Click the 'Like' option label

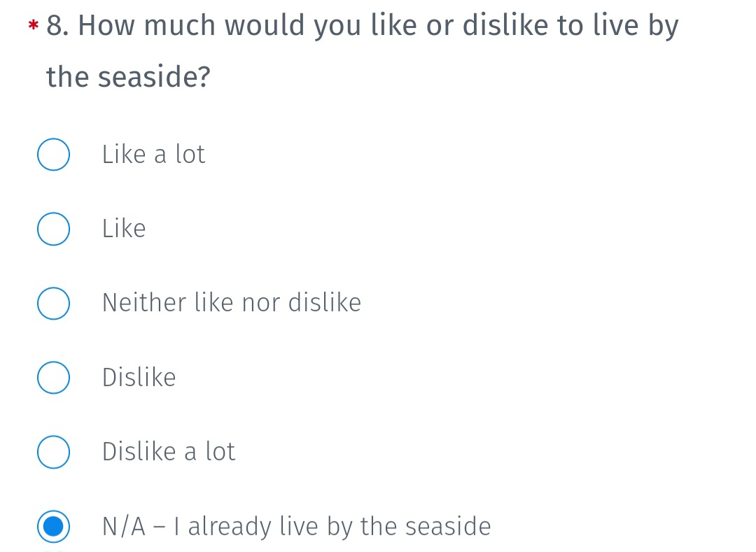click(124, 229)
